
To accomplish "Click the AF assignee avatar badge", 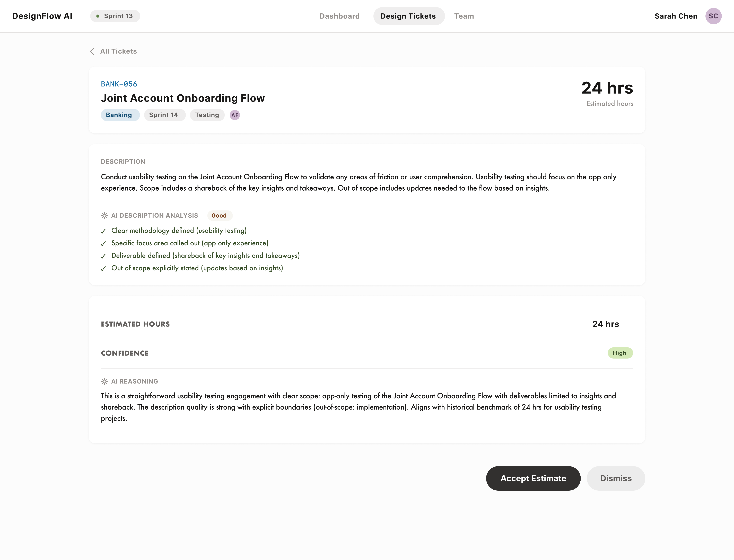I will coord(235,115).
